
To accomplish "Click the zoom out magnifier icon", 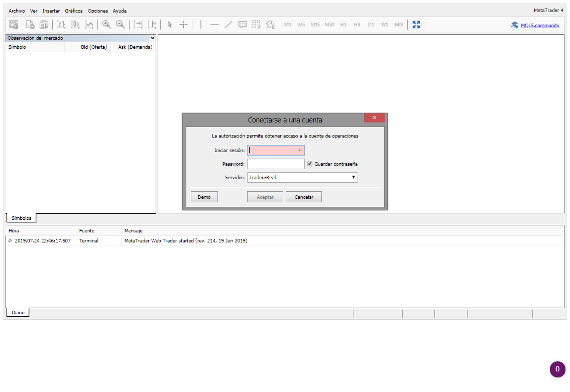I will pos(121,25).
